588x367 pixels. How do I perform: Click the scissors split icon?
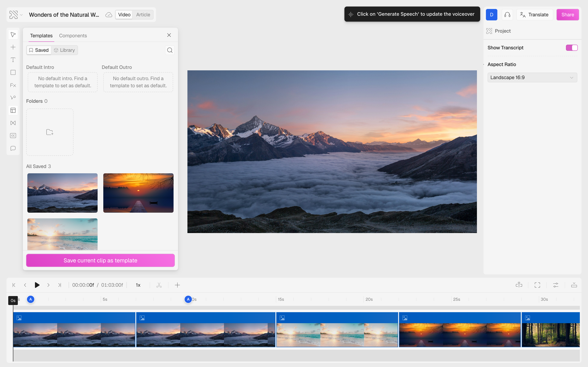pyautogui.click(x=159, y=285)
